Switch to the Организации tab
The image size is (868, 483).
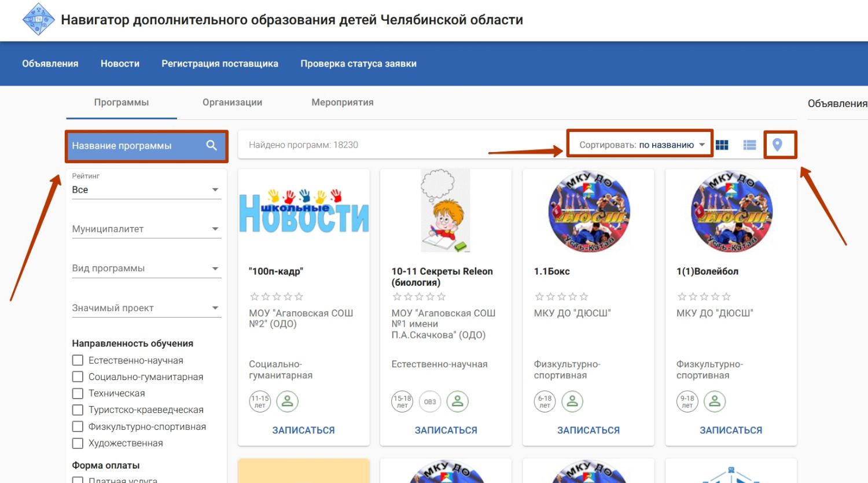pyautogui.click(x=232, y=102)
